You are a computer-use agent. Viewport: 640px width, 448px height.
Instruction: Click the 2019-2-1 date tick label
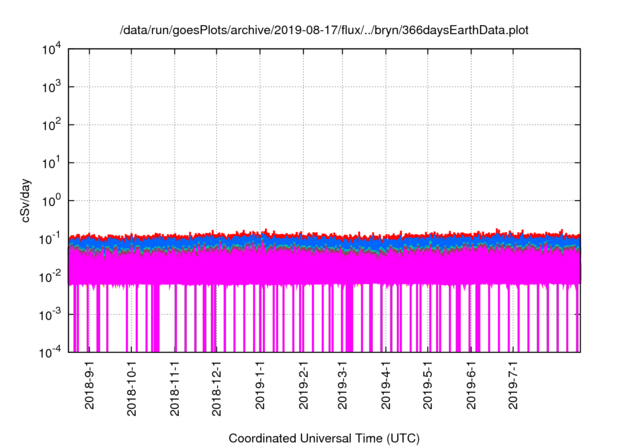tap(303, 385)
